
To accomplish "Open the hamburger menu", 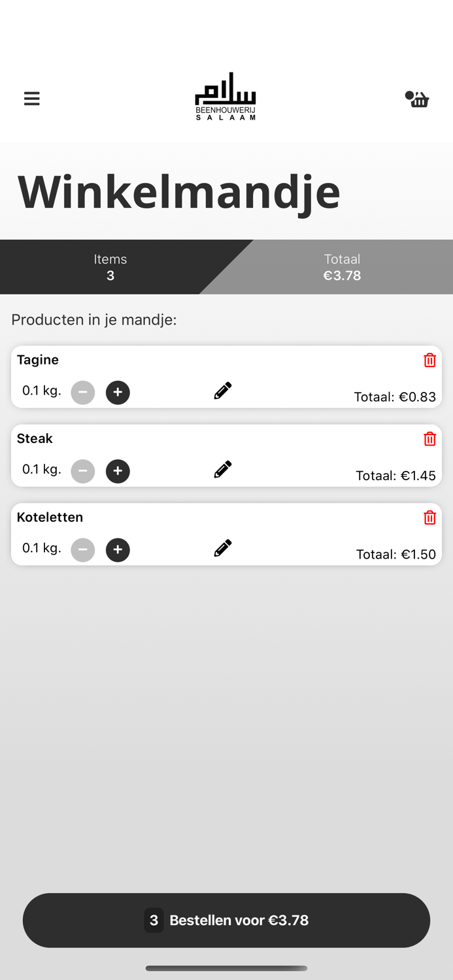I will point(31,99).
